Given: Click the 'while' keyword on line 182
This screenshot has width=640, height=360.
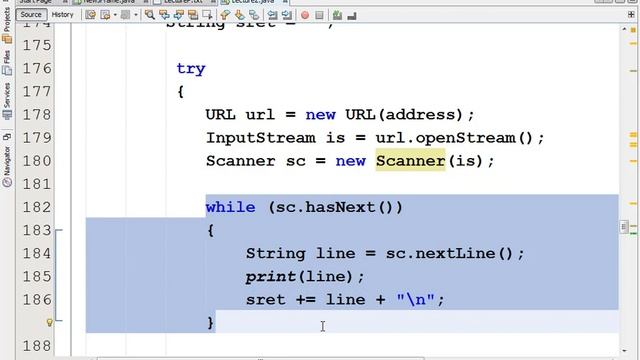Looking at the screenshot, I should point(231,207).
